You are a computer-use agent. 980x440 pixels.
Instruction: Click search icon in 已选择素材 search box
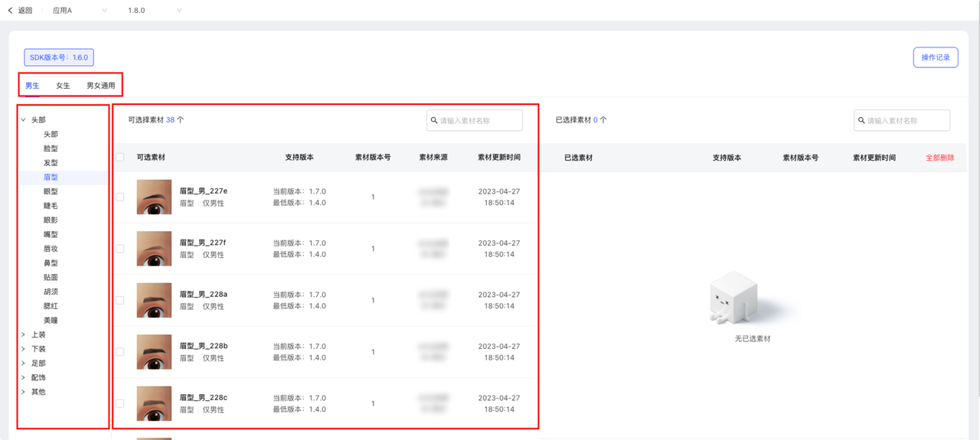(x=862, y=120)
